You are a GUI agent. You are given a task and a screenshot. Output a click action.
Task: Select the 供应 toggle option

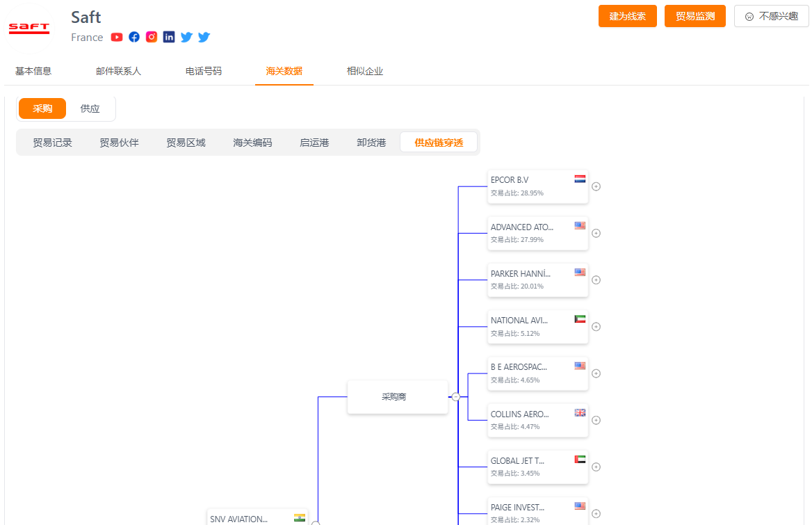click(90, 108)
